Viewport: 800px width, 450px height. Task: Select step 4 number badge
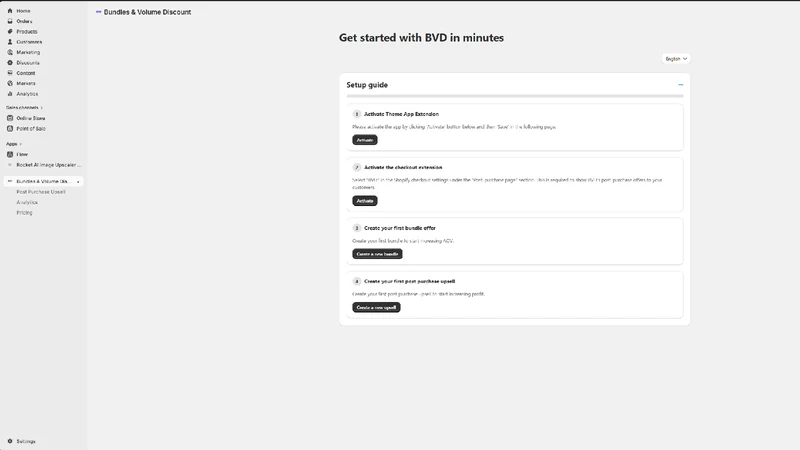point(357,281)
